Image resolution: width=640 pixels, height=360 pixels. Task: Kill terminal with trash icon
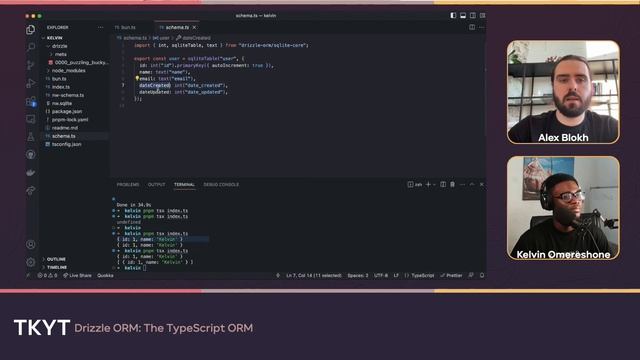[452, 184]
